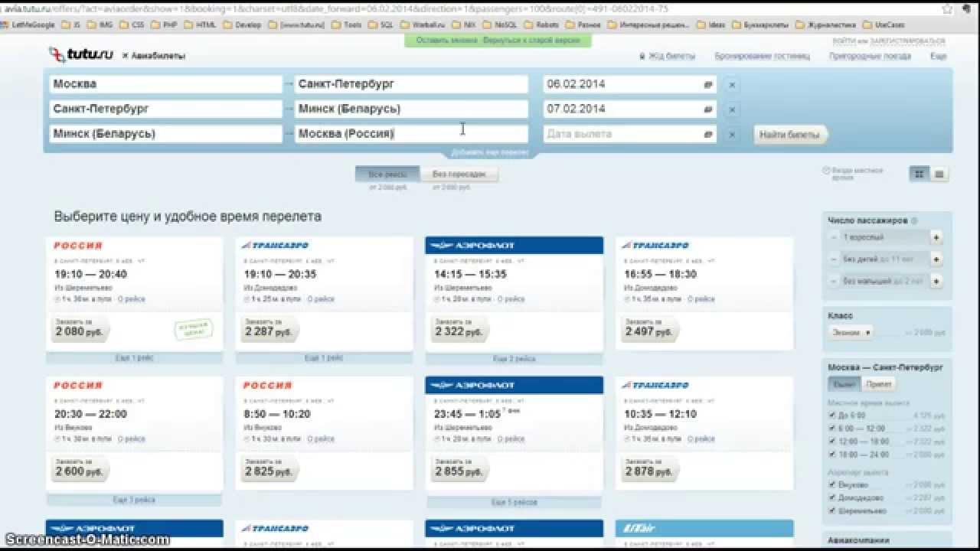The image size is (980, 551).
Task: Click the Аэрофлот logo on 14:15 flight card
Action: [472, 246]
